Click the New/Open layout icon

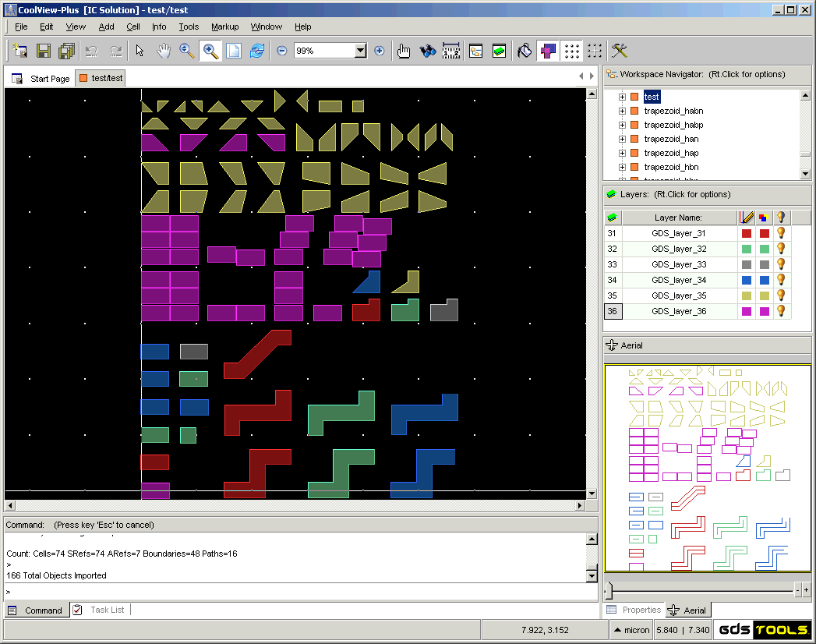(x=19, y=51)
